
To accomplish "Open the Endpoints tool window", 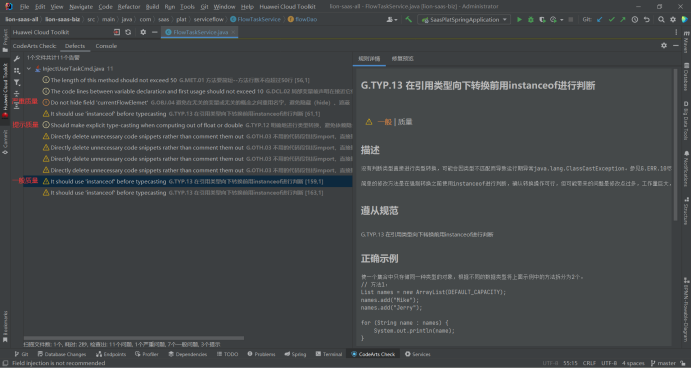I will click(x=111, y=354).
